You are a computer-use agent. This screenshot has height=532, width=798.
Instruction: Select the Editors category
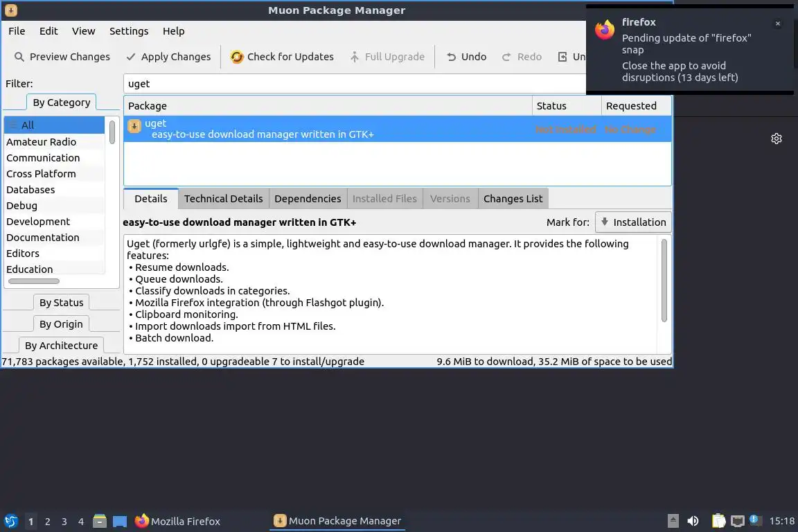pos(55,253)
